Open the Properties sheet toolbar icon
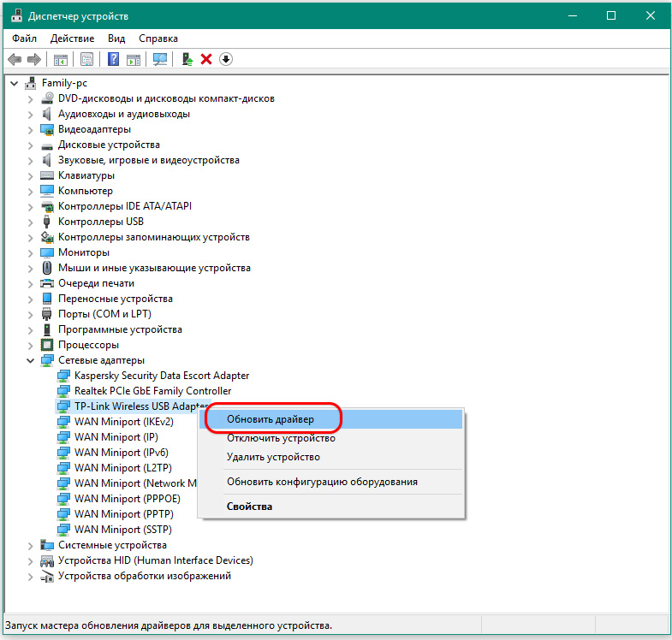The height and width of the screenshot is (640, 672). point(86,59)
